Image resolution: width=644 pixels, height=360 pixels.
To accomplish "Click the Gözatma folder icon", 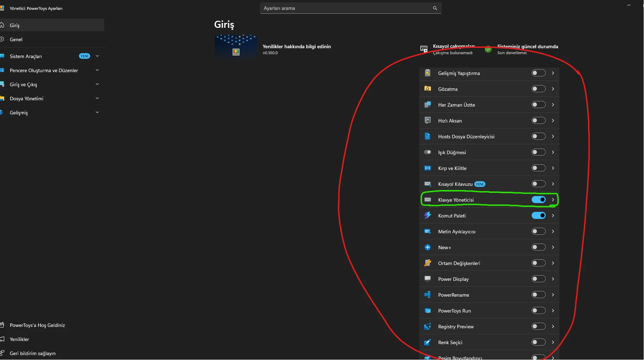I will [428, 89].
